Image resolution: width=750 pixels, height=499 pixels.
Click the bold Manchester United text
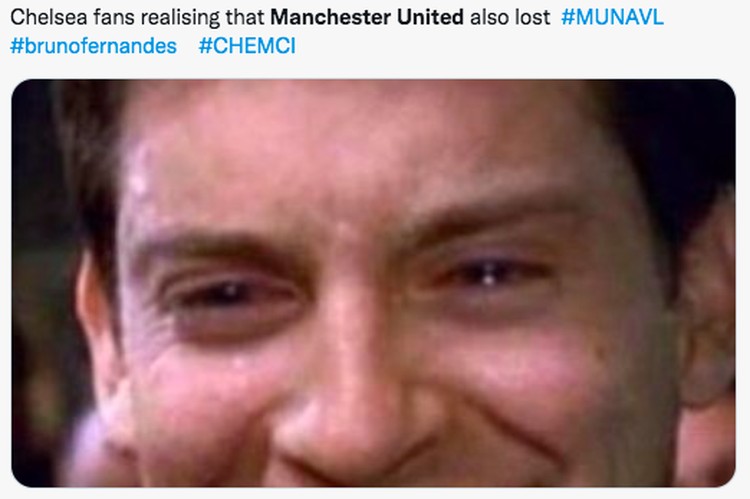point(367,17)
